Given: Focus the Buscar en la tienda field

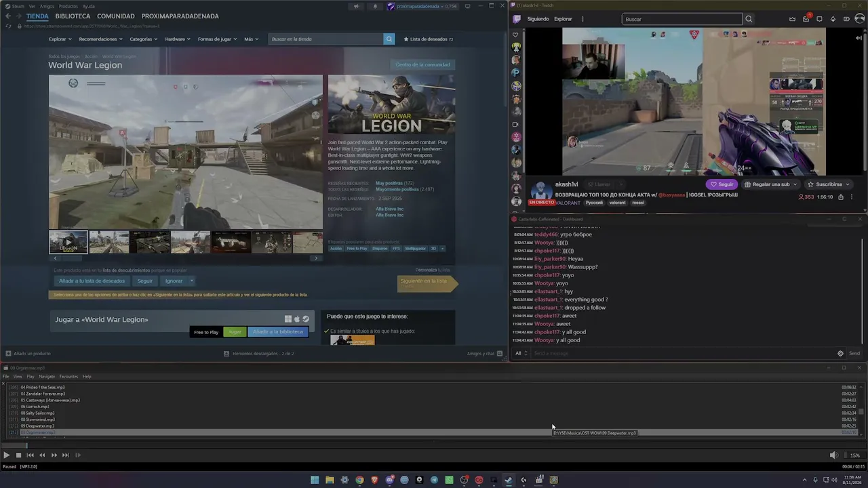Looking at the screenshot, I should tap(325, 39).
